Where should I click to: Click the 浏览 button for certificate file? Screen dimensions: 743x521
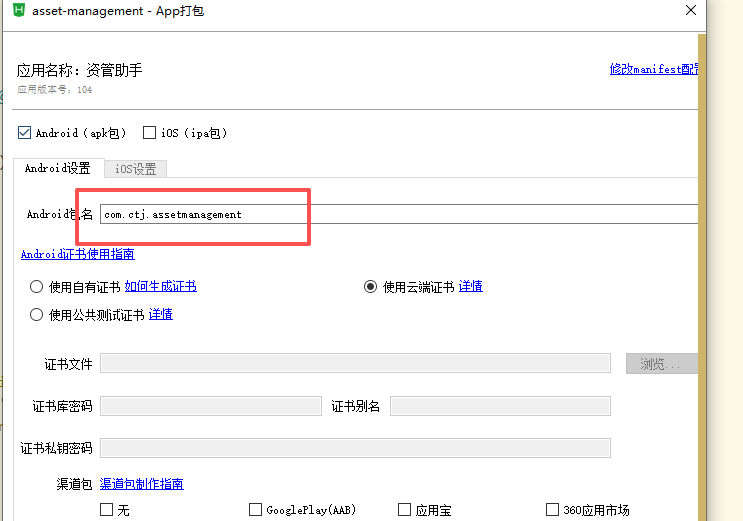pyautogui.click(x=661, y=364)
